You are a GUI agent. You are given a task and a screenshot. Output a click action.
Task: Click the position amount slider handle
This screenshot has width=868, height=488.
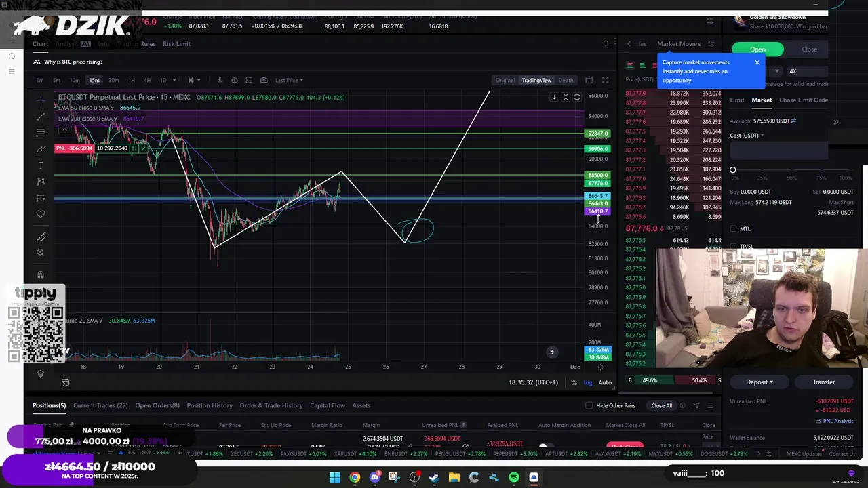click(x=732, y=170)
